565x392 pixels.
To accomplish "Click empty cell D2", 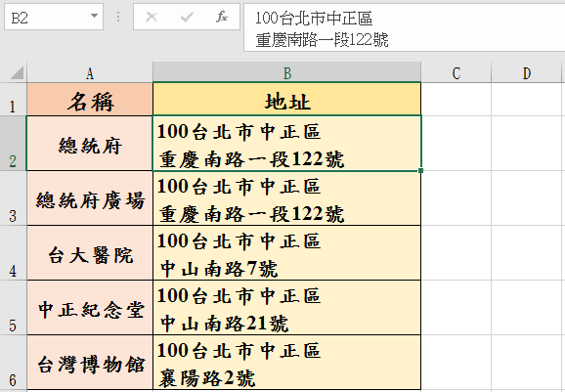I will point(527,144).
